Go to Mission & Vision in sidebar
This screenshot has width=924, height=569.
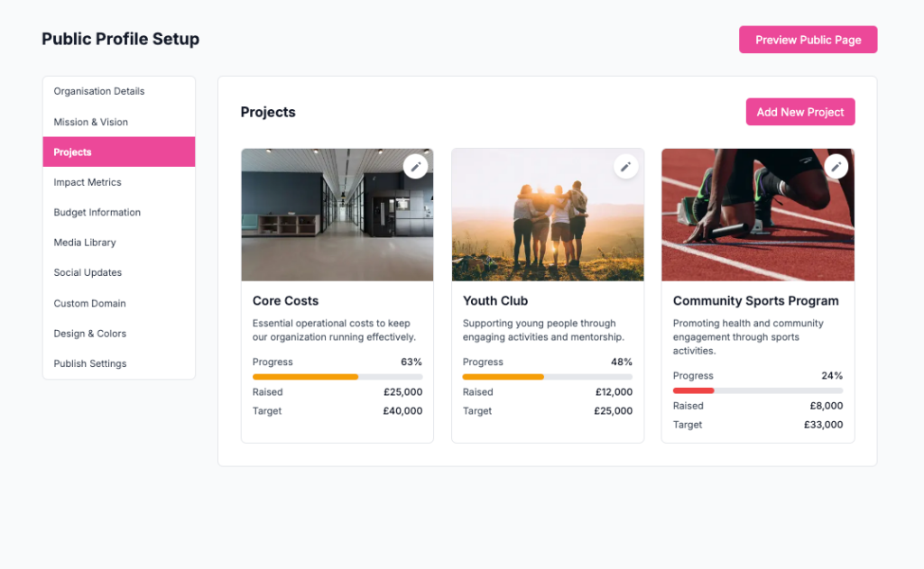91,122
